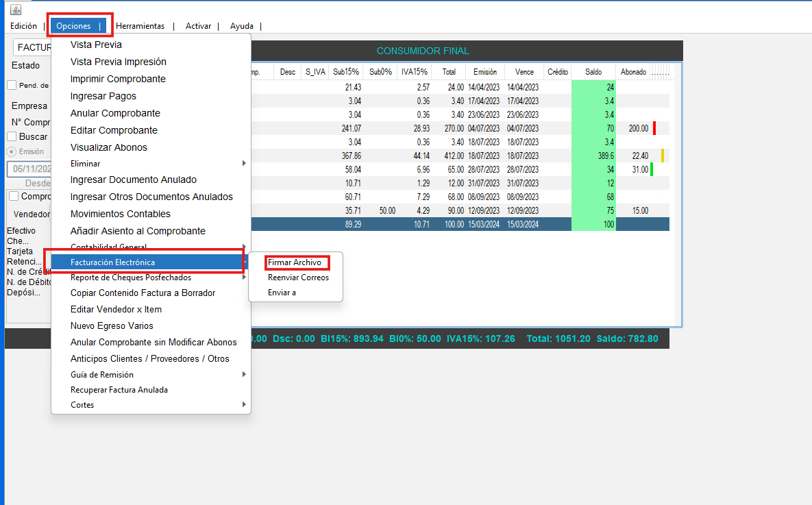Image resolution: width=812 pixels, height=505 pixels.
Task: Open the Herramientas menu
Action: click(140, 26)
